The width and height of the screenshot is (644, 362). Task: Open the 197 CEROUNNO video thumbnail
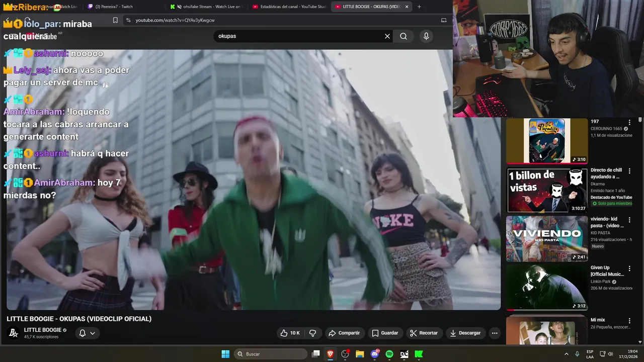(x=547, y=141)
